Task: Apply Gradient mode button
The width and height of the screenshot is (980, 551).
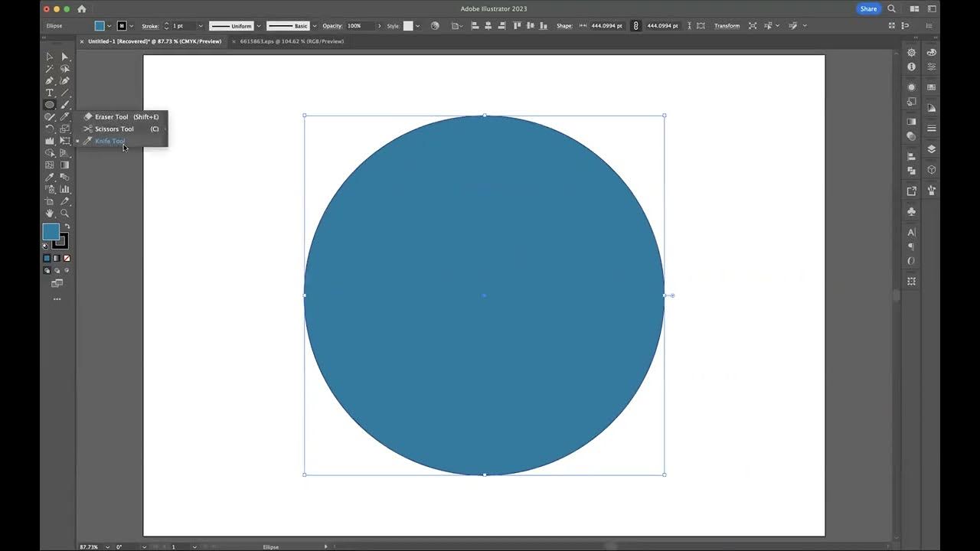Action: (57, 258)
